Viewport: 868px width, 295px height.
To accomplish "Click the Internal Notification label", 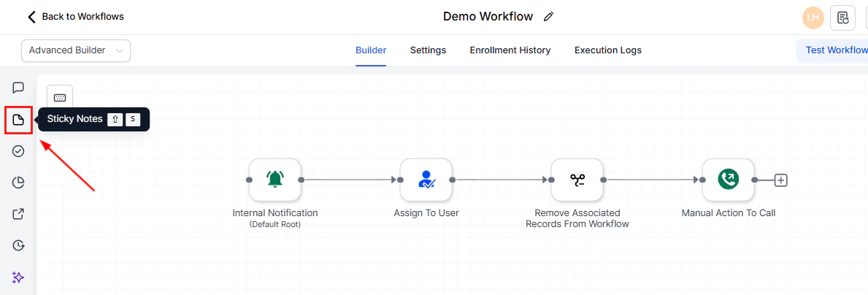I will click(275, 212).
